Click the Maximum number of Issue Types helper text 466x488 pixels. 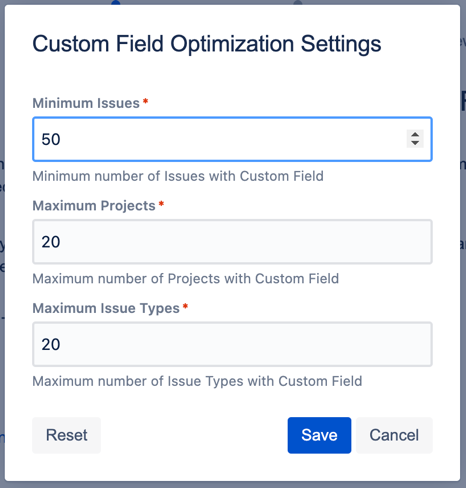tap(197, 382)
